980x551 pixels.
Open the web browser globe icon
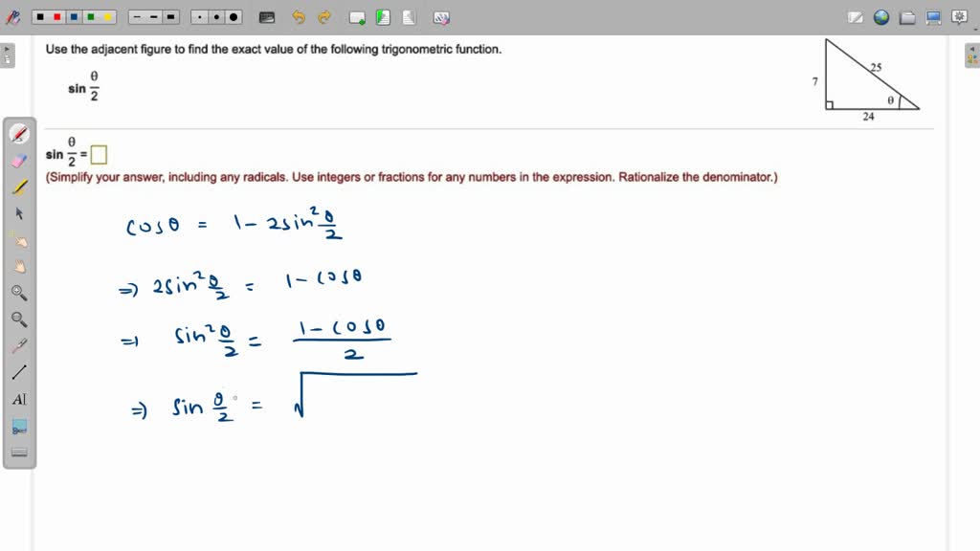pyautogui.click(x=880, y=16)
